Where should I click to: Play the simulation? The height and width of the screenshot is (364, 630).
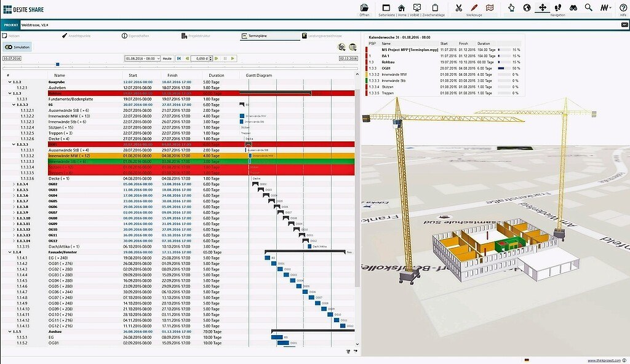pos(233,58)
